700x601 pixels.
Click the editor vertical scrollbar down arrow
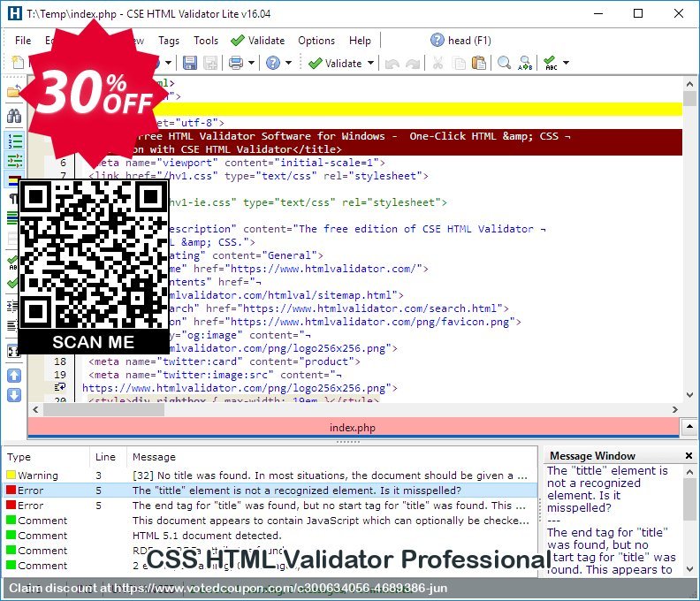689,395
